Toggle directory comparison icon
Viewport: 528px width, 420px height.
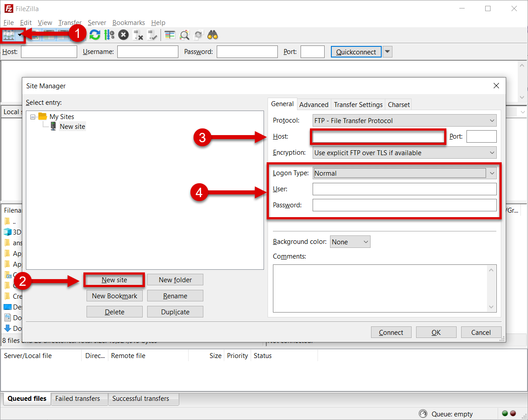[x=184, y=35]
